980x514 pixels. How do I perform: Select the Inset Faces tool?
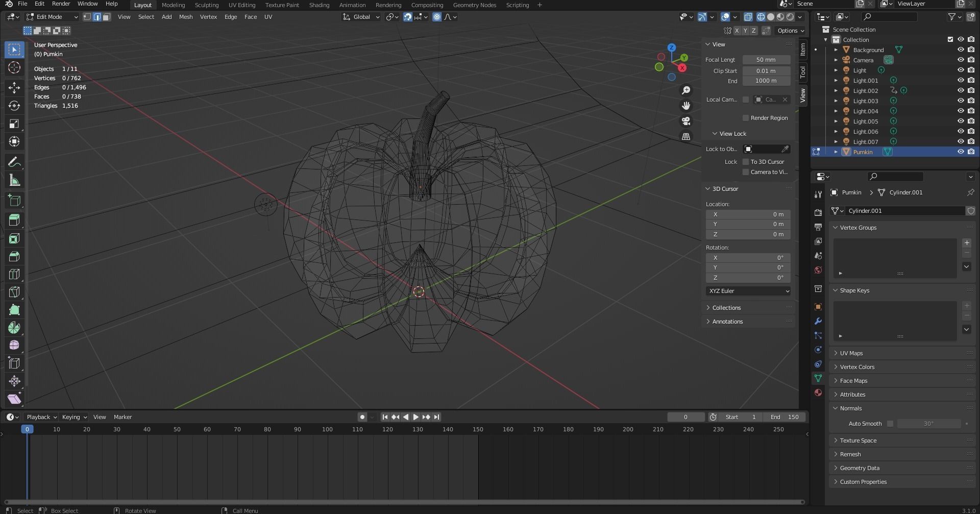14,238
